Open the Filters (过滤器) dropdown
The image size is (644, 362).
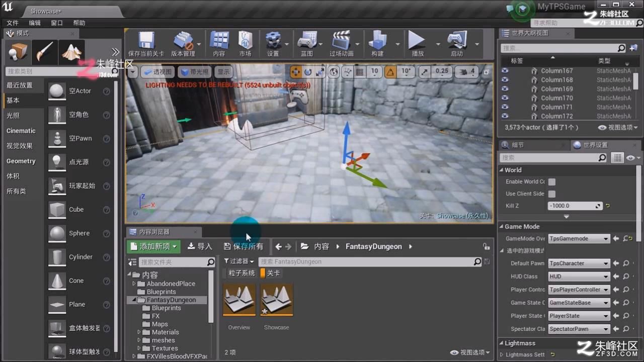click(x=239, y=261)
